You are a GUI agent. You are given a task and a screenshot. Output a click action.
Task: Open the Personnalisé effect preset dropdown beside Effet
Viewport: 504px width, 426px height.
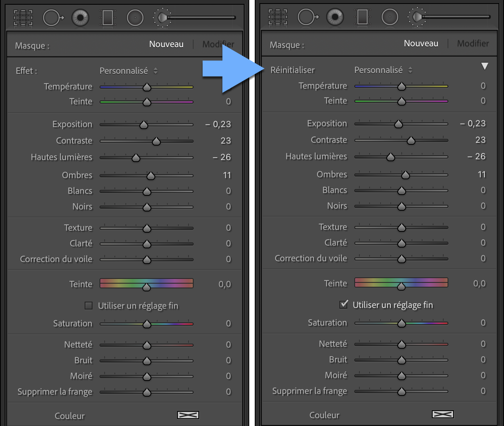[x=129, y=71]
